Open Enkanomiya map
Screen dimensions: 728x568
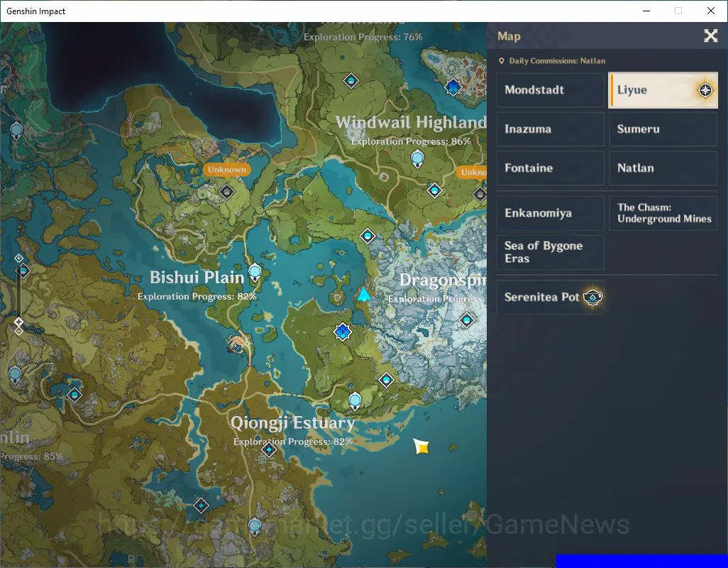click(551, 213)
